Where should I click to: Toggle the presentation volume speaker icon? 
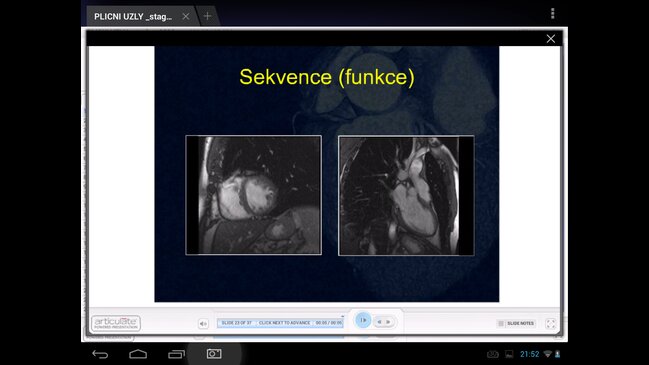(x=203, y=324)
